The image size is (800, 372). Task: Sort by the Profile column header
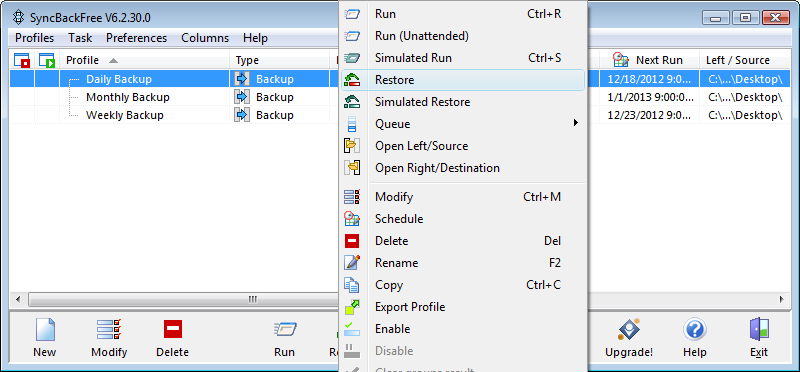click(145, 60)
